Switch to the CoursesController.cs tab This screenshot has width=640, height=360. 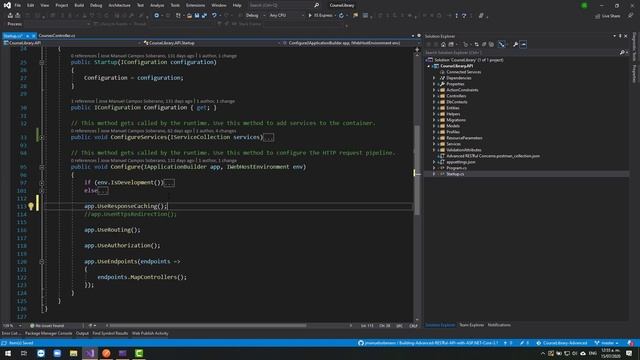(x=57, y=36)
